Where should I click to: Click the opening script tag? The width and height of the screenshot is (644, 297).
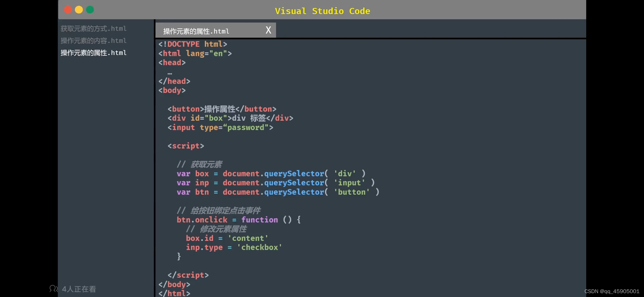pos(186,146)
